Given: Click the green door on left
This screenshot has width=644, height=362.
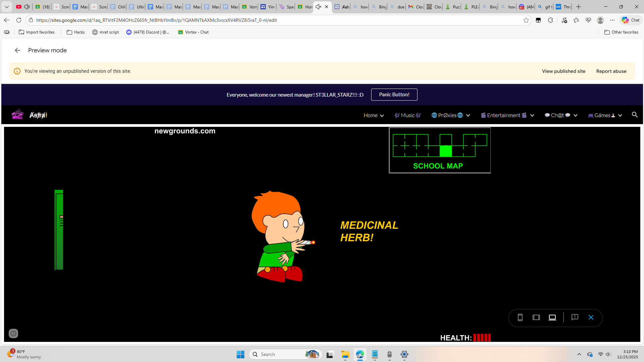Looking at the screenshot, I should click(x=59, y=230).
